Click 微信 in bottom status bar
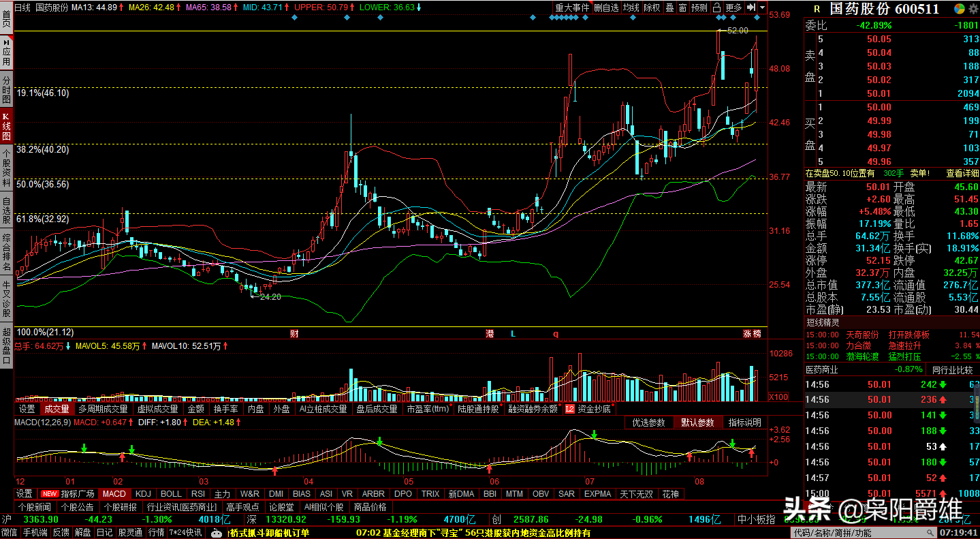The image size is (980, 539). (x=9, y=533)
